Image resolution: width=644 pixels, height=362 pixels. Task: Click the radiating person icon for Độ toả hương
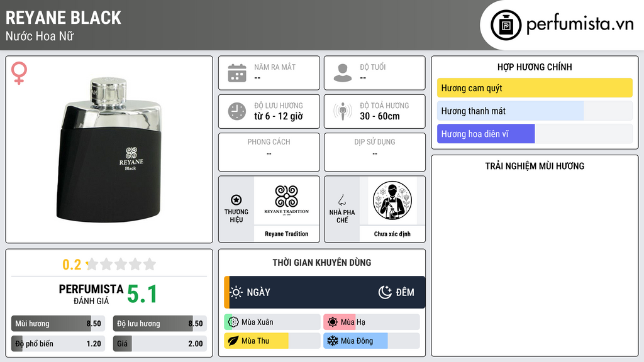pyautogui.click(x=343, y=111)
